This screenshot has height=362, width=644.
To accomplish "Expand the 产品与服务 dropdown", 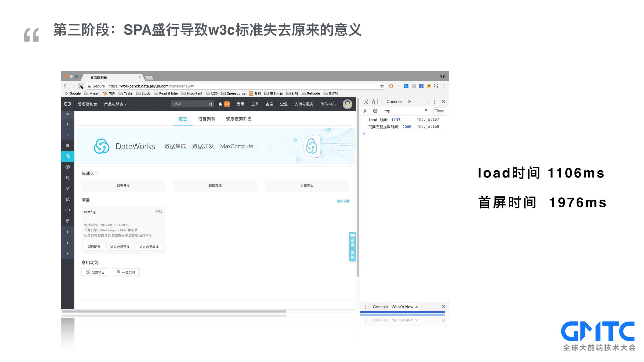I will coord(115,104).
